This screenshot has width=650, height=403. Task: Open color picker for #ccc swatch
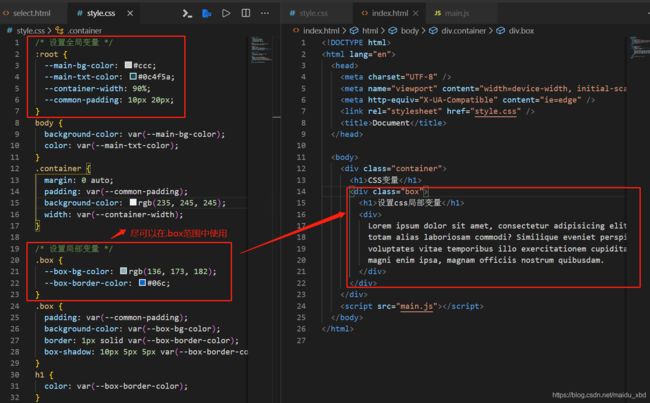click(x=129, y=65)
